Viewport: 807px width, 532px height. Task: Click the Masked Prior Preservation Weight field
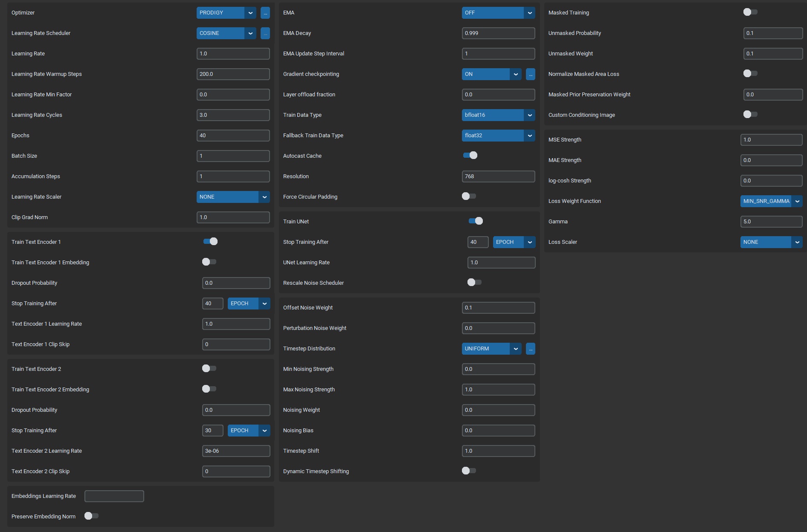tap(773, 95)
